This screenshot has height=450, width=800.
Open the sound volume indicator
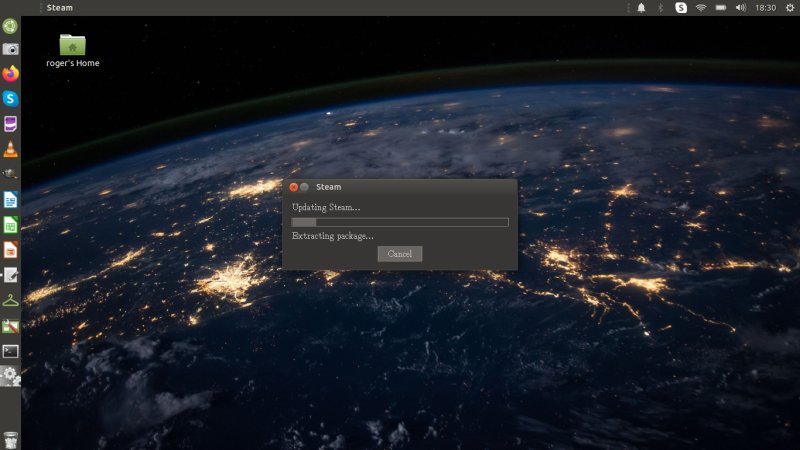click(x=741, y=8)
